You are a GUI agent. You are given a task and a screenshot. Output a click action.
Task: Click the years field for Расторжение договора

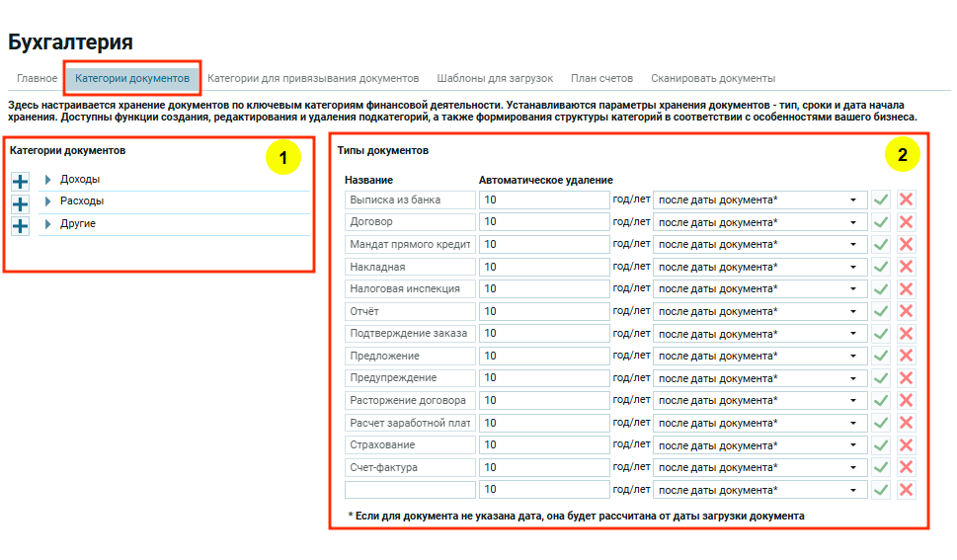543,400
